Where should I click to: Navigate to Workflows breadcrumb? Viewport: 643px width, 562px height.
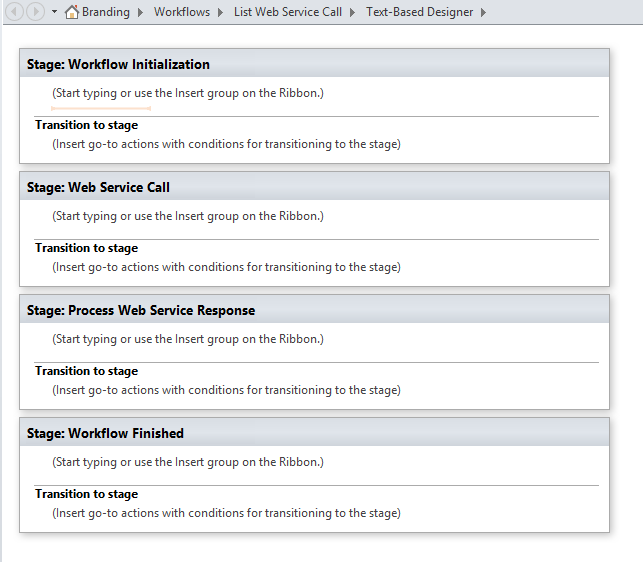tap(181, 12)
